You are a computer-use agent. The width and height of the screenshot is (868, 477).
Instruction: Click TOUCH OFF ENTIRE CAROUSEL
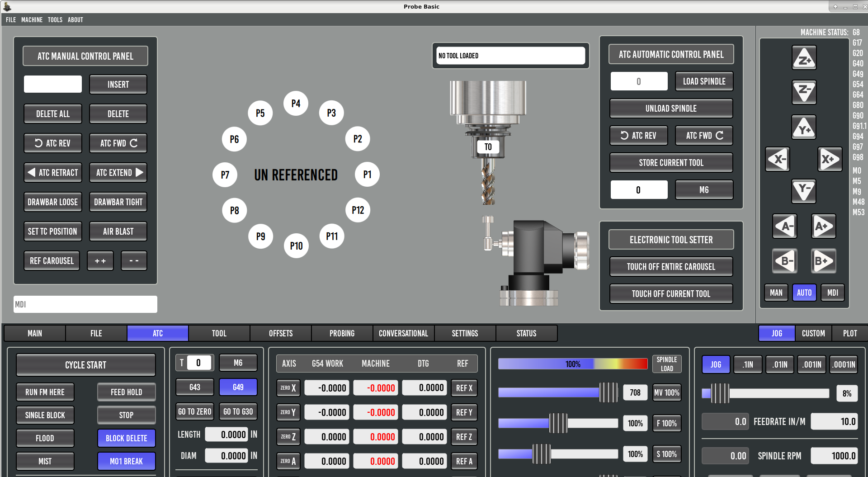pos(671,267)
